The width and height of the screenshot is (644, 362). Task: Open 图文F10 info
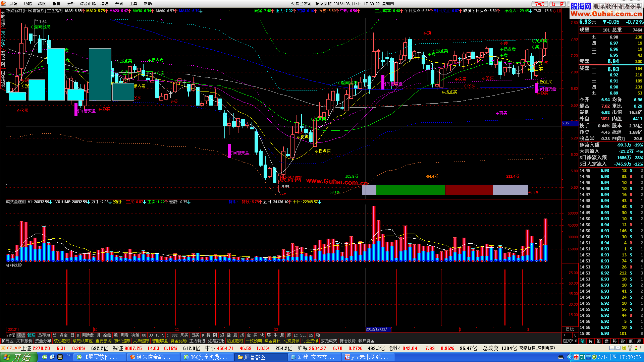570,341
